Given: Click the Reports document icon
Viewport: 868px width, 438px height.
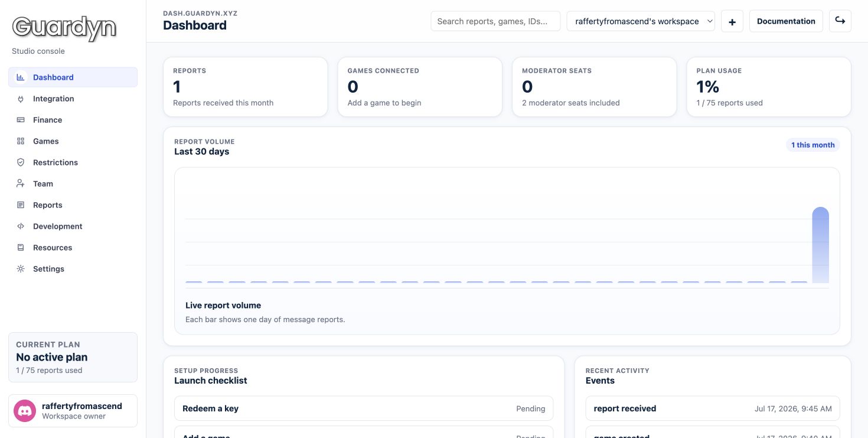Looking at the screenshot, I should (x=21, y=205).
